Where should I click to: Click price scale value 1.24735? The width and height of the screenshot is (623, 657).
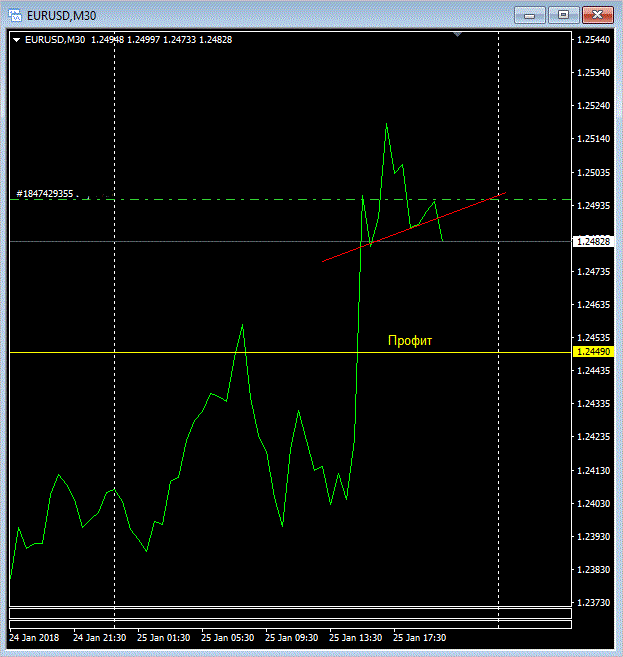(x=594, y=272)
